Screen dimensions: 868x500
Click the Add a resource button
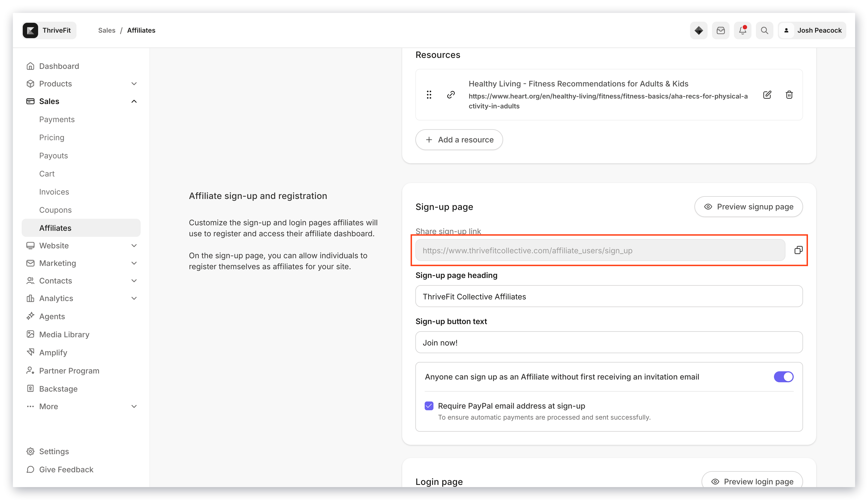459,140
